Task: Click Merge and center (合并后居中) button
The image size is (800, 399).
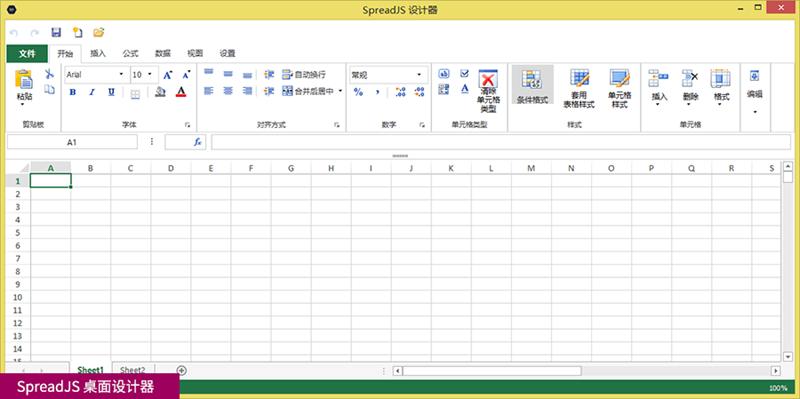Action: point(308,91)
